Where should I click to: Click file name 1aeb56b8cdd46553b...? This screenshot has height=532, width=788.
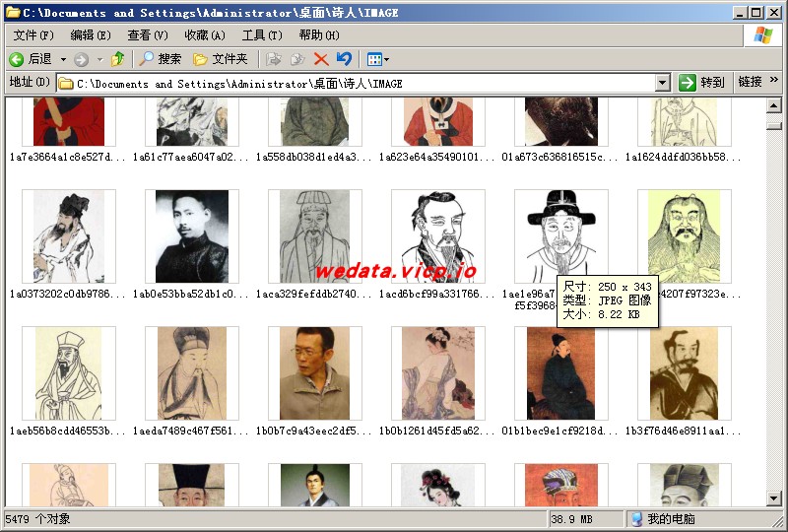pyautogui.click(x=68, y=431)
